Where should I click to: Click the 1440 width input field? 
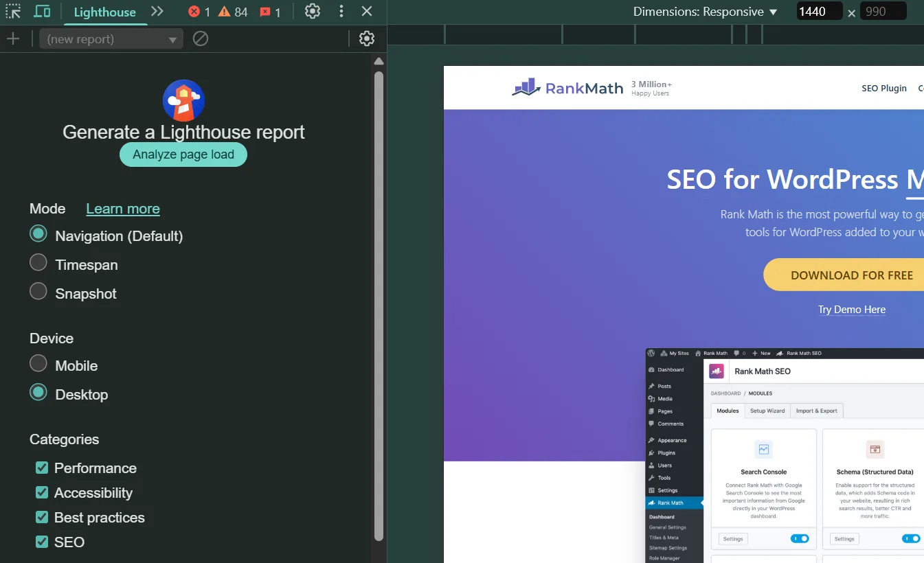[x=819, y=10]
